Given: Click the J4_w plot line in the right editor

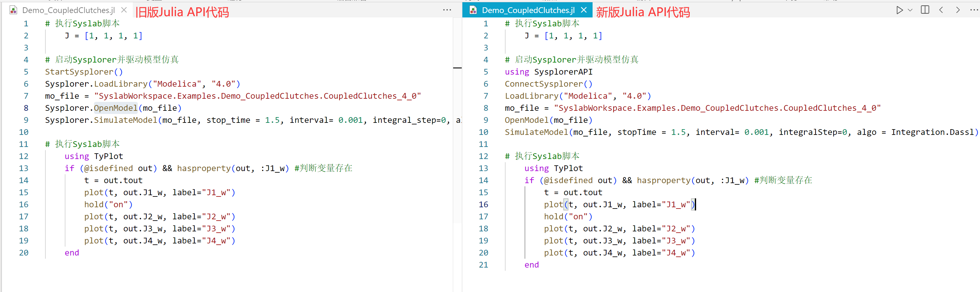Looking at the screenshot, I should pos(619,253).
